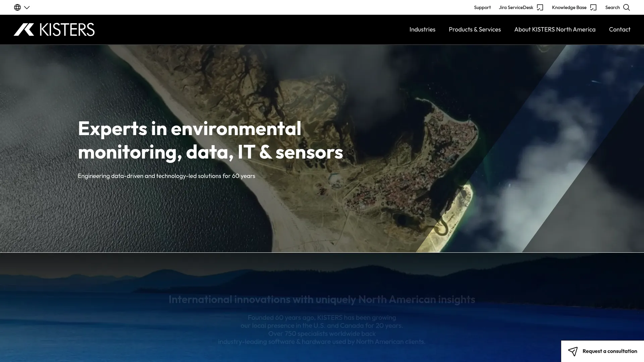Click the paper plane consultation icon
The height and width of the screenshot is (362, 644).
click(573, 351)
